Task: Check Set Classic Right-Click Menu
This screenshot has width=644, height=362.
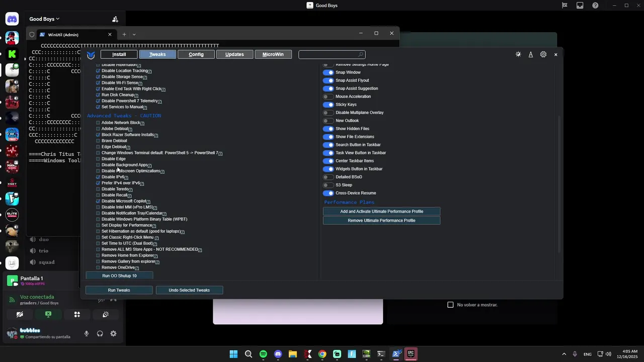Action: pos(98,237)
